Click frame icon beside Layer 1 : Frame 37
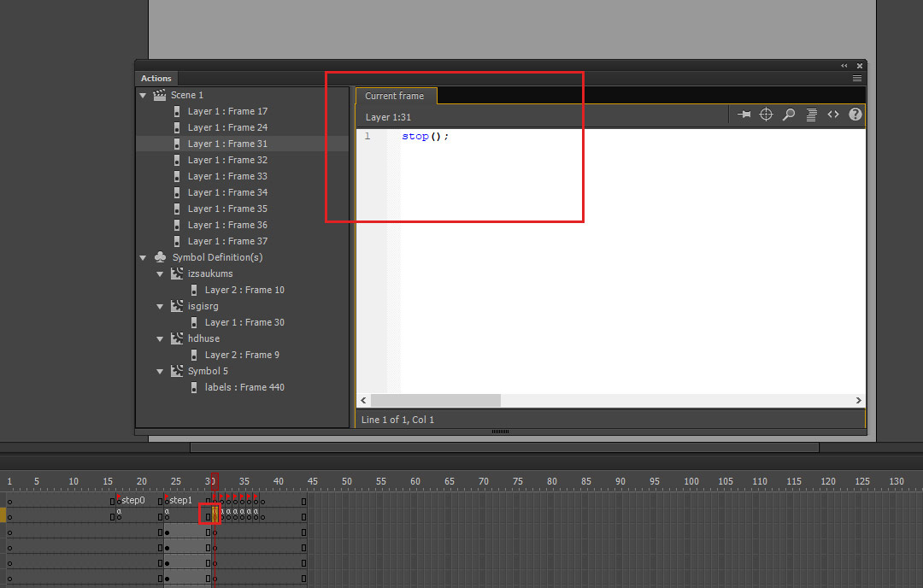This screenshot has width=923, height=588. 177,241
